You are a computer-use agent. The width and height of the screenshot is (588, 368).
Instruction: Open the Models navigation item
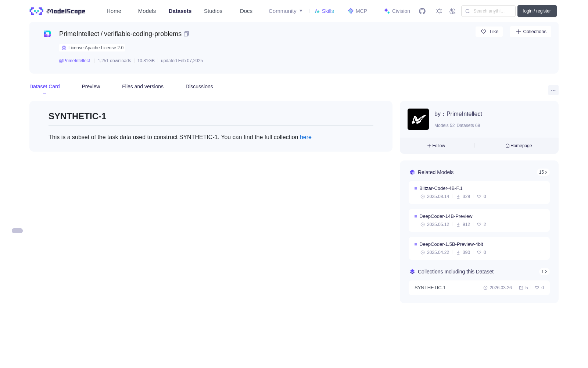click(147, 11)
